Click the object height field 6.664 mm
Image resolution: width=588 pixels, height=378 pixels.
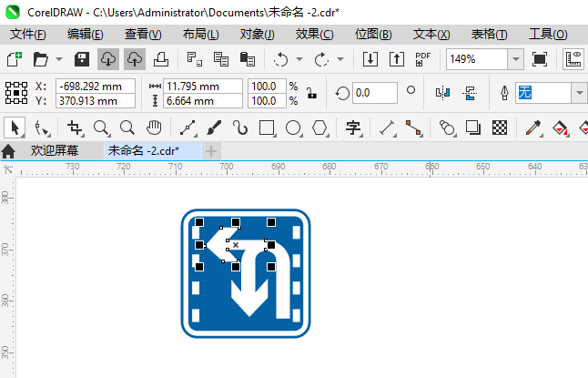(x=203, y=101)
